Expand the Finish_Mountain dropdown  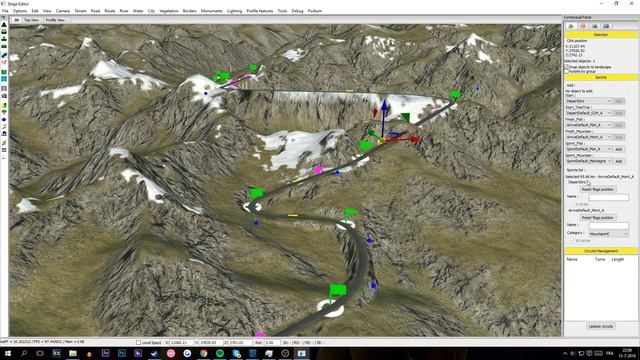[588, 137]
